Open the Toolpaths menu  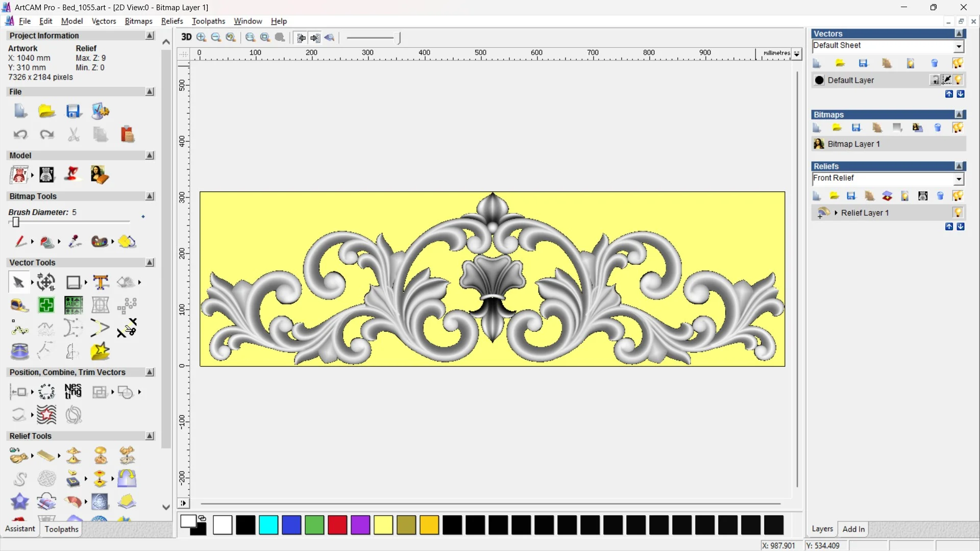click(208, 21)
